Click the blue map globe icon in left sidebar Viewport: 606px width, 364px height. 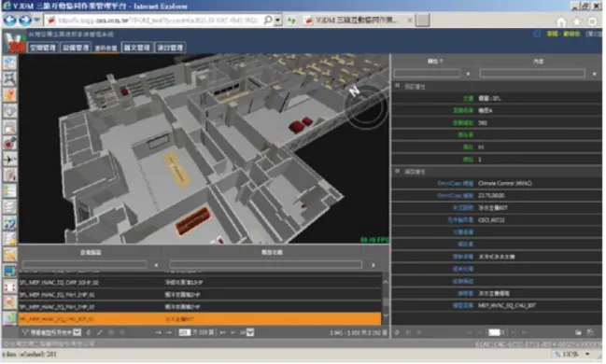point(9,63)
